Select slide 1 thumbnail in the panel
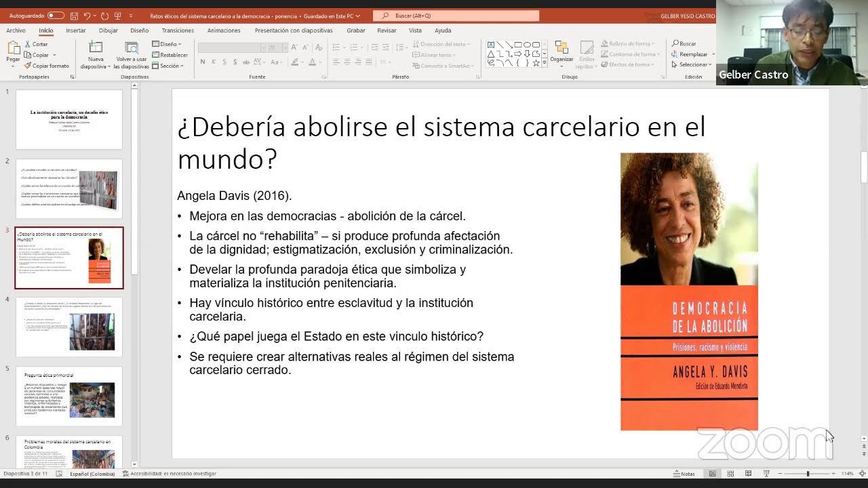Image resolution: width=868 pixels, height=488 pixels. pyautogui.click(x=68, y=119)
